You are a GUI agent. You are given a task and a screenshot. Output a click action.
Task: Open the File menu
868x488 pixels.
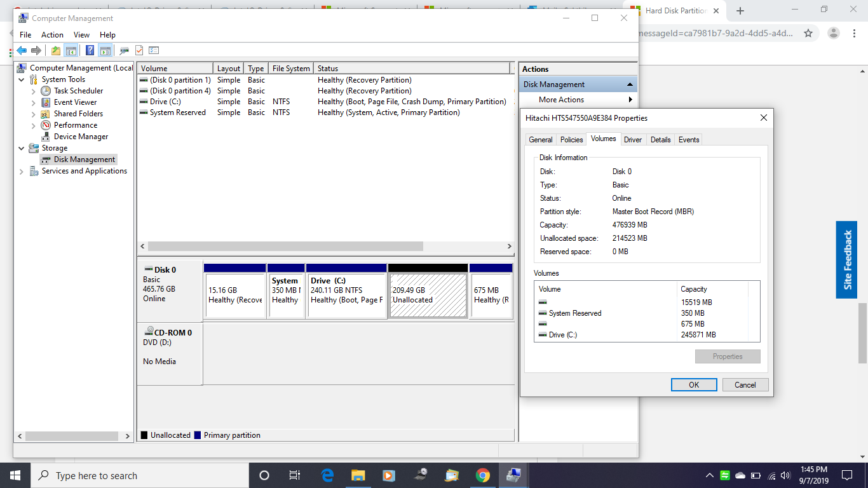pyautogui.click(x=25, y=35)
